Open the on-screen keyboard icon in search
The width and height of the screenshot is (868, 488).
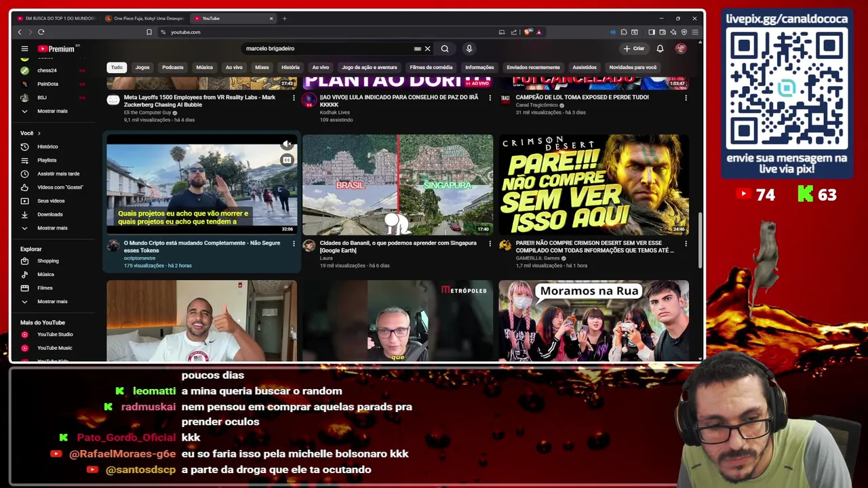pos(417,49)
